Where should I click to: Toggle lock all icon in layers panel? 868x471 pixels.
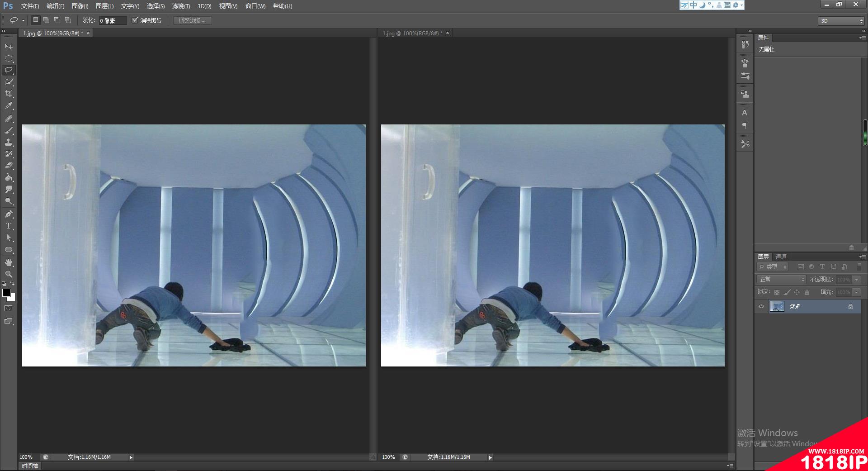[807, 292]
